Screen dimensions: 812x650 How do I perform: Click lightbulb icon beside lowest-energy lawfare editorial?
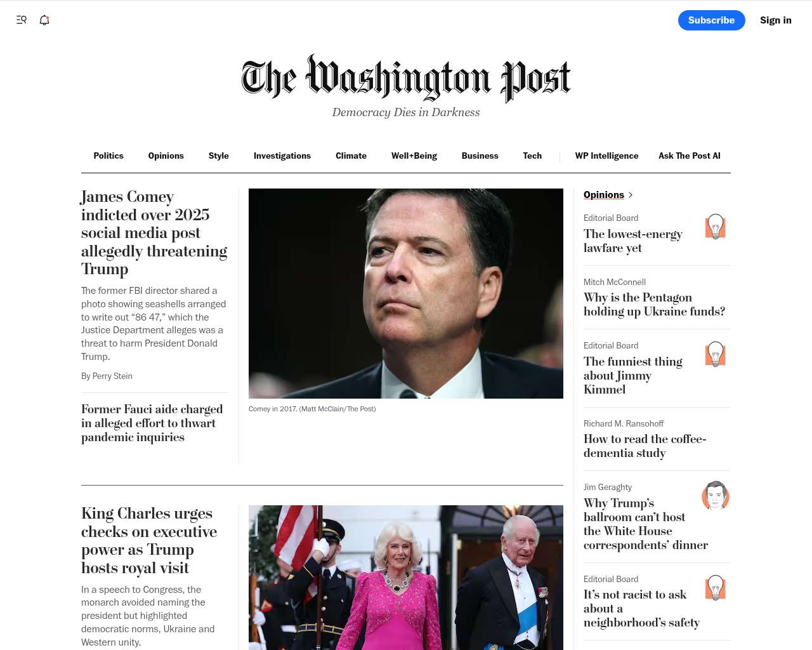[x=716, y=227]
